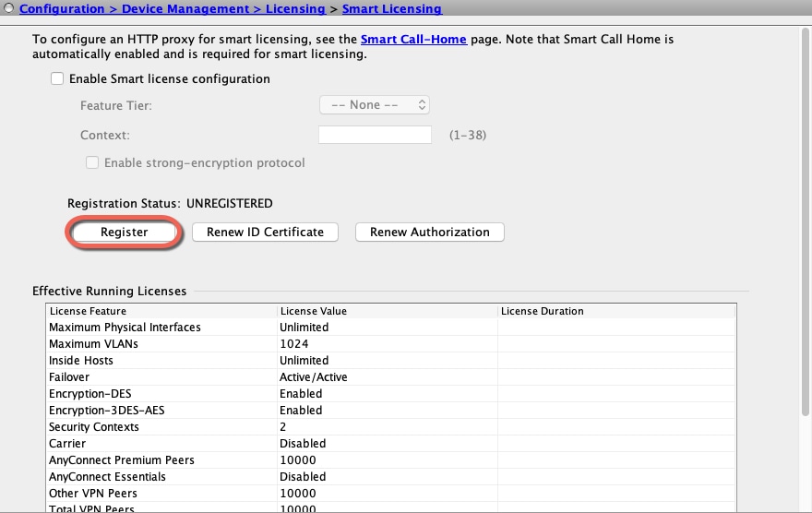Select the Maximum VLANs row

click(x=391, y=344)
